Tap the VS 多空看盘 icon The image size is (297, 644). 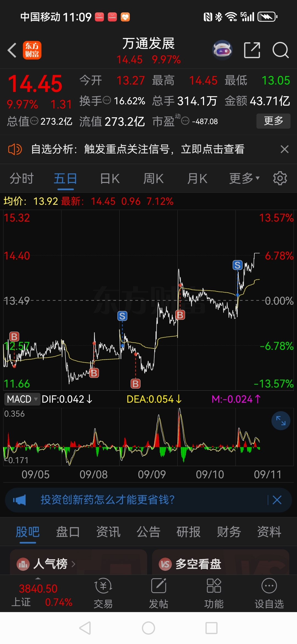click(165, 564)
